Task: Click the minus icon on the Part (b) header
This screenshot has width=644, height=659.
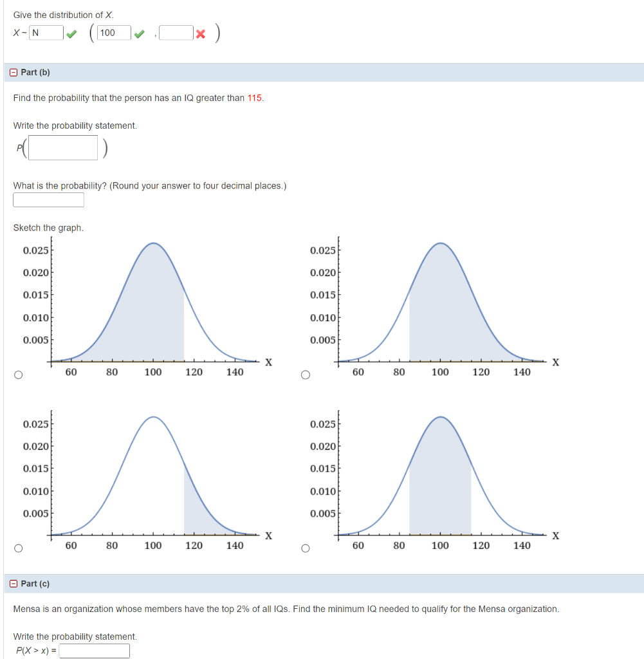Action: coord(14,71)
